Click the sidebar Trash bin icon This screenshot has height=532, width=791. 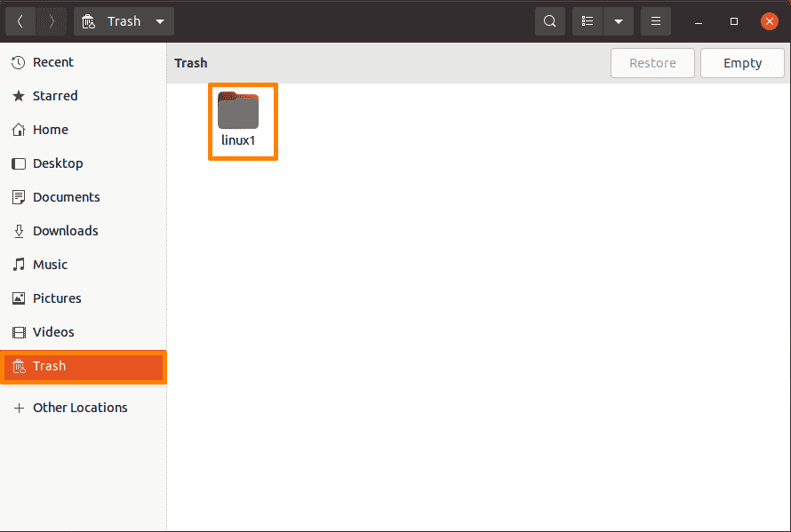tap(19, 366)
